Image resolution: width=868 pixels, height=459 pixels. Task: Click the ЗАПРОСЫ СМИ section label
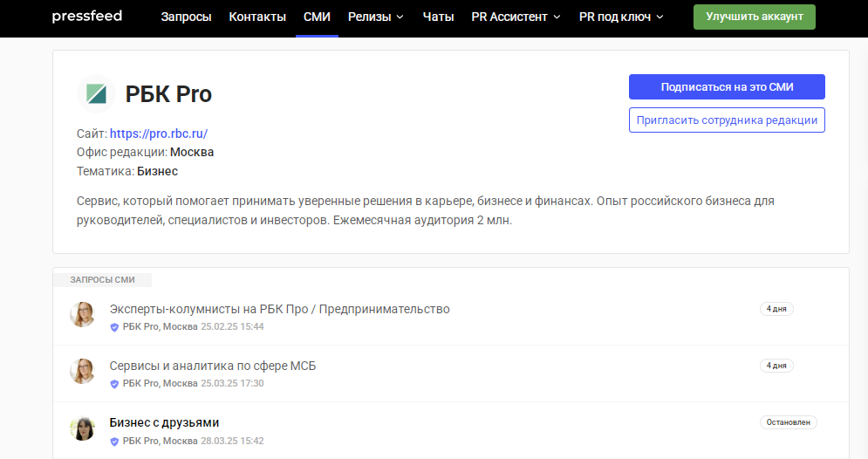coord(102,280)
